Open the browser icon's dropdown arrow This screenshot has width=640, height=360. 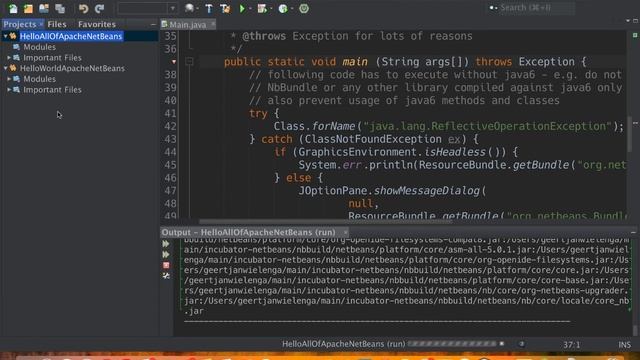[x=197, y=8]
